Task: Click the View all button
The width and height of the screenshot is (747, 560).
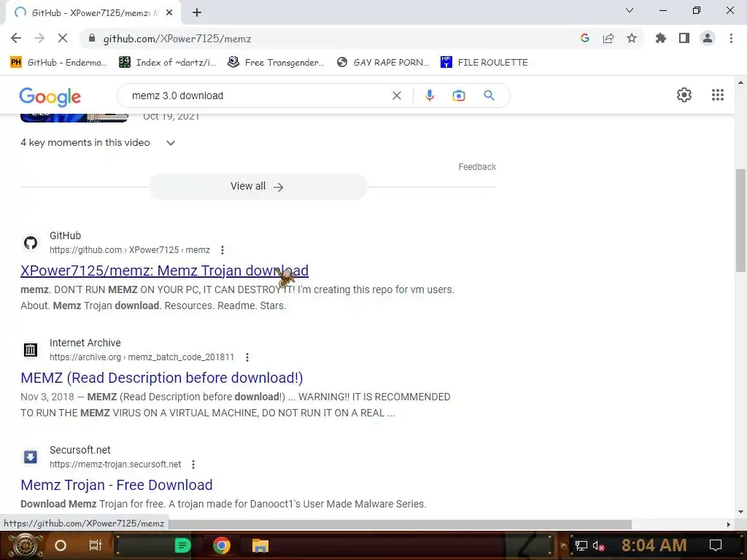Action: [x=258, y=186]
